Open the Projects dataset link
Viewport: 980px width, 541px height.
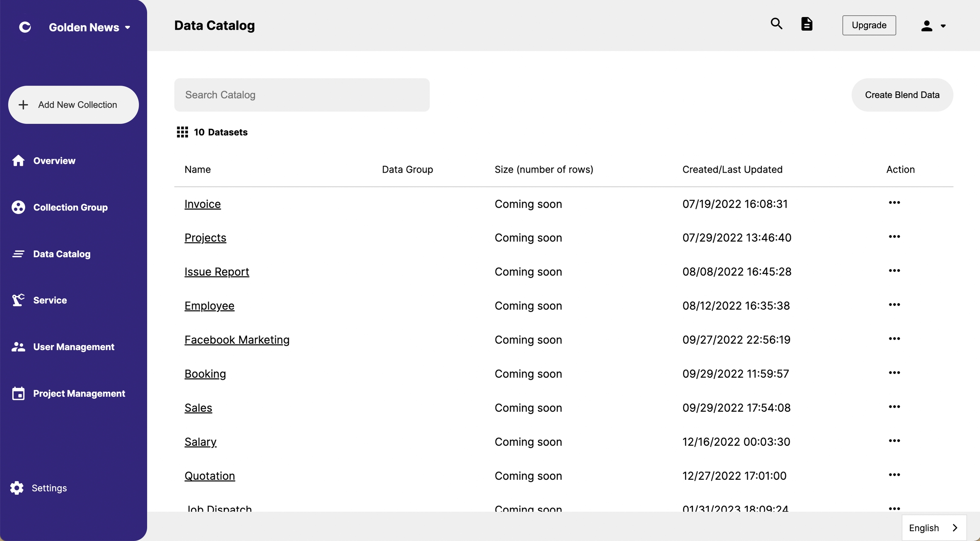click(x=205, y=238)
